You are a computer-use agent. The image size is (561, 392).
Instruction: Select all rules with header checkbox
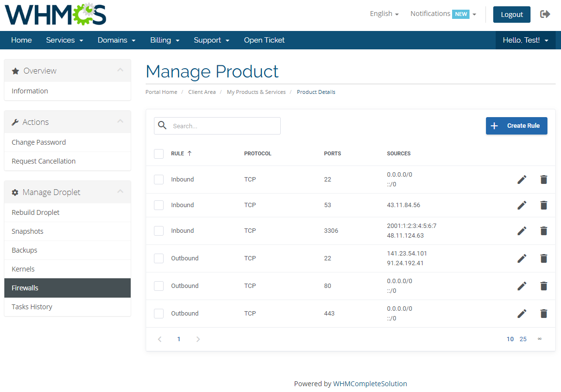(x=158, y=153)
